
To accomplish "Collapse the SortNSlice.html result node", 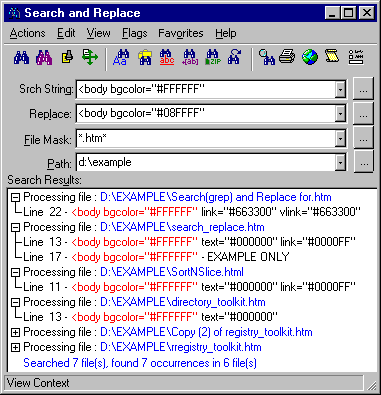I will 15,273.
